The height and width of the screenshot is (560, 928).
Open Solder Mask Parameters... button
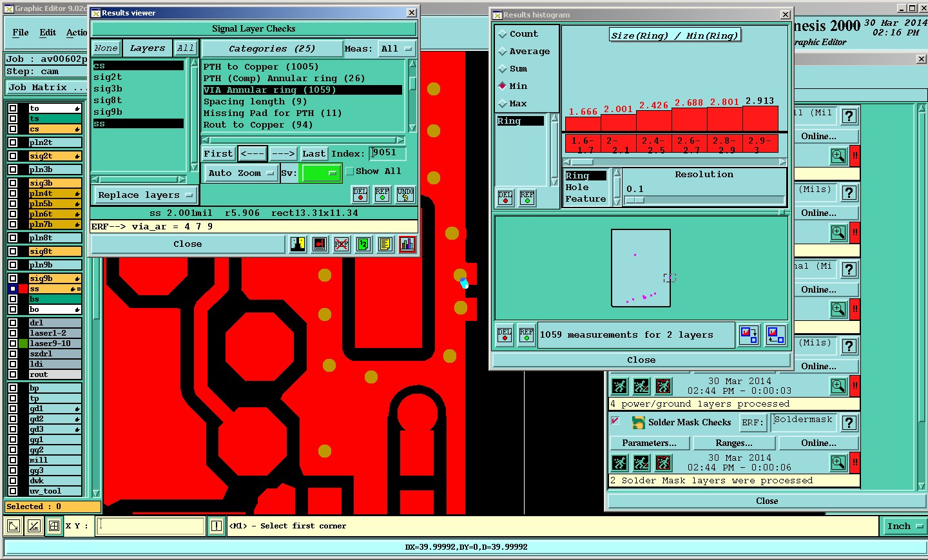click(x=649, y=443)
